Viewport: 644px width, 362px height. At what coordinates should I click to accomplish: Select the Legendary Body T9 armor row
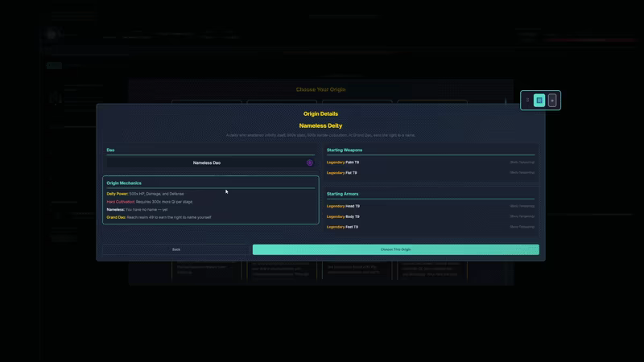tap(431, 216)
